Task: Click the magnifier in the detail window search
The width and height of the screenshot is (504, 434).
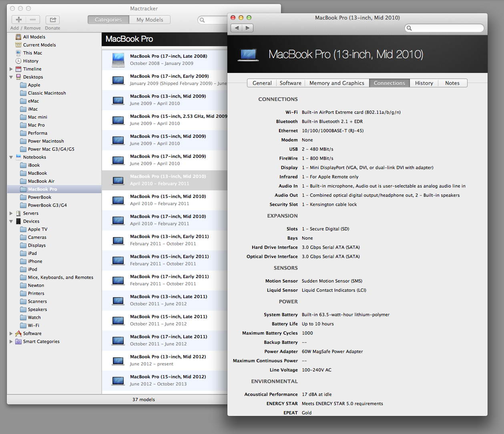Action: point(409,28)
